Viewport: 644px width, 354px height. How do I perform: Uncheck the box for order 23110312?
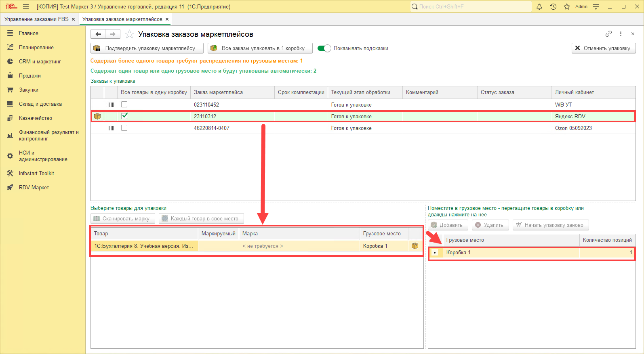pos(124,116)
